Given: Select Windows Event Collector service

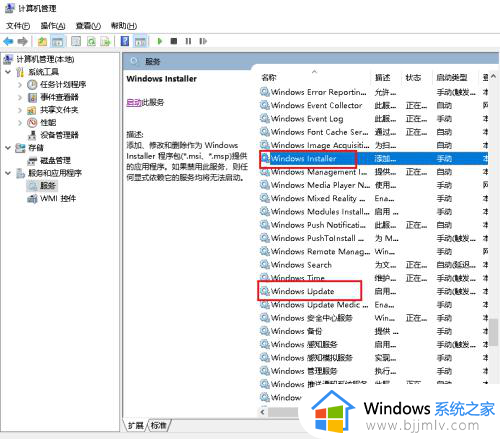Looking at the screenshot, I should [374, 105].
